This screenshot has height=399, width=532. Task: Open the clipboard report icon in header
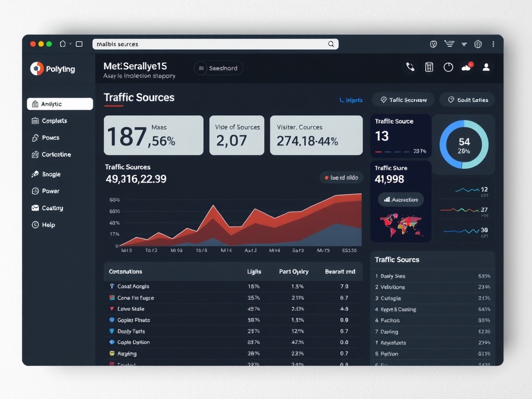[429, 67]
